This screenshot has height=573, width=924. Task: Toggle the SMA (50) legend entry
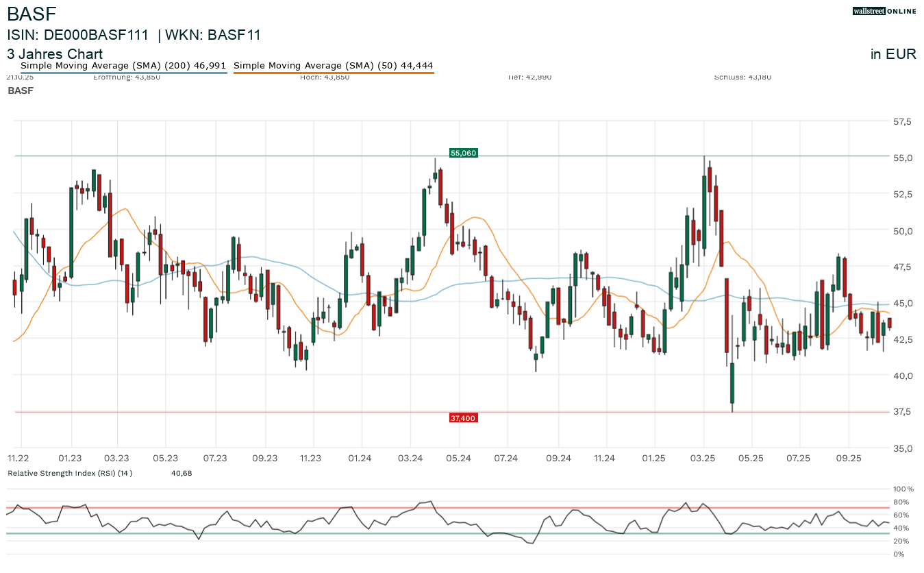(x=333, y=66)
